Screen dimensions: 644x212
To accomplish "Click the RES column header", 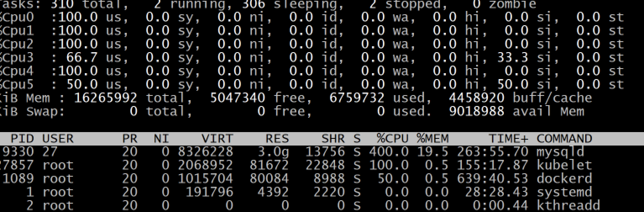I will point(277,138).
